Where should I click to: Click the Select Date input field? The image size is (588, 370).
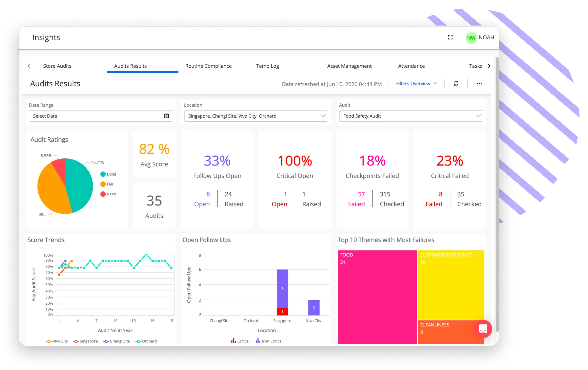point(101,116)
